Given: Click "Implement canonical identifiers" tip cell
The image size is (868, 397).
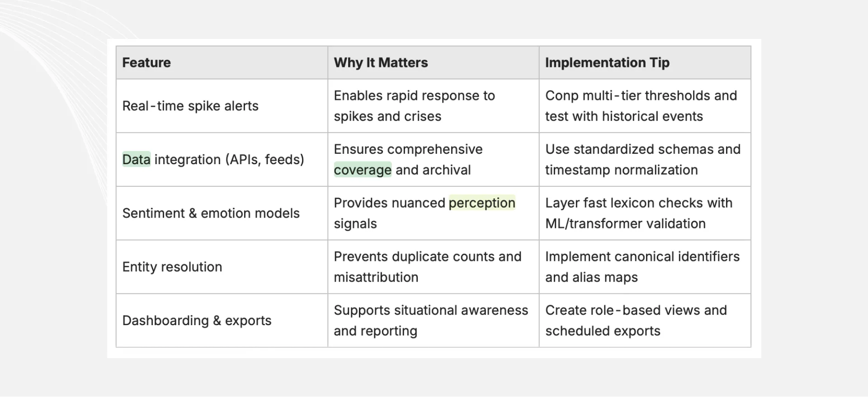Looking at the screenshot, I should pos(645,267).
